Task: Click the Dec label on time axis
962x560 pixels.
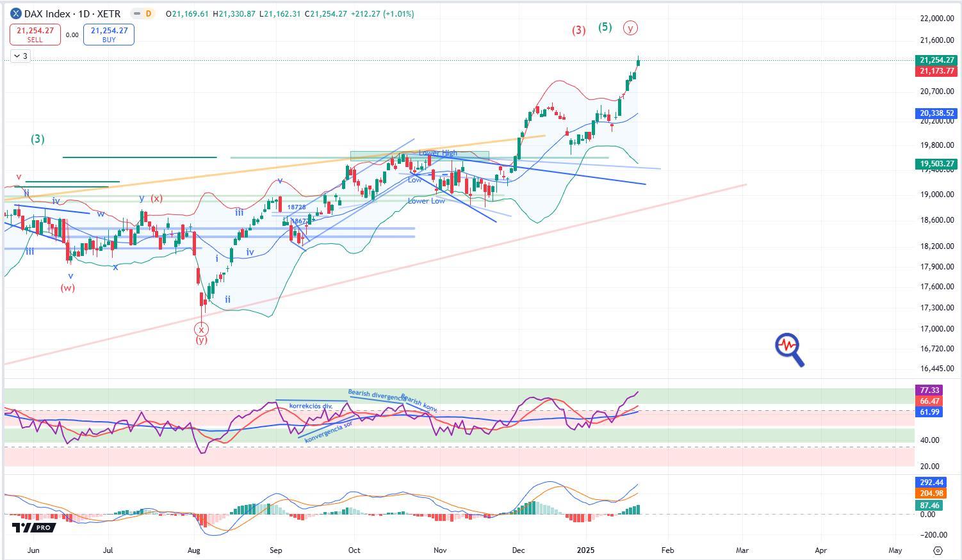Action: click(519, 550)
